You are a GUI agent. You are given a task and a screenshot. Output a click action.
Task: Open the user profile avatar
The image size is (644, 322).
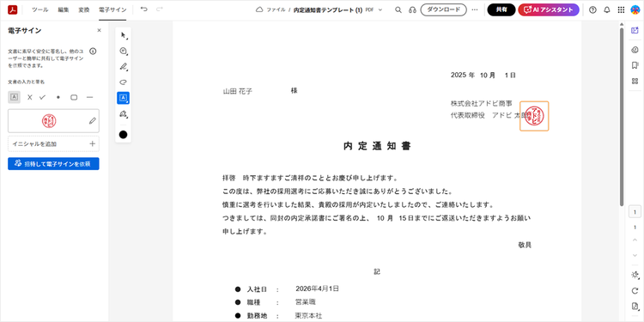[635, 9]
